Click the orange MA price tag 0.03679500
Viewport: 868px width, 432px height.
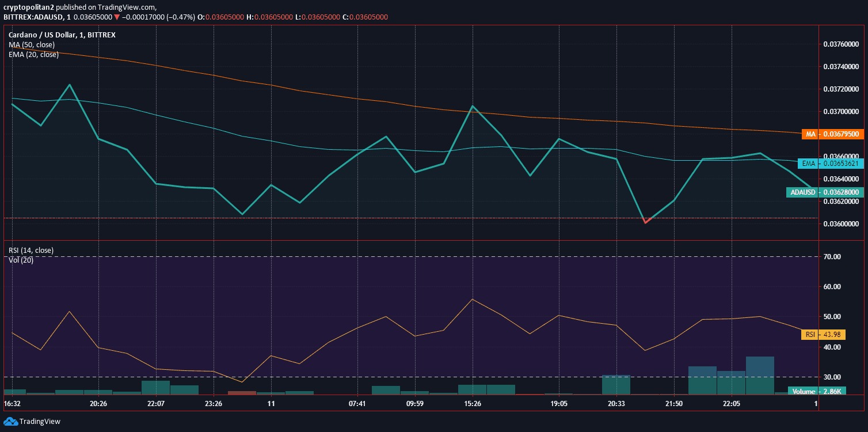pos(832,134)
